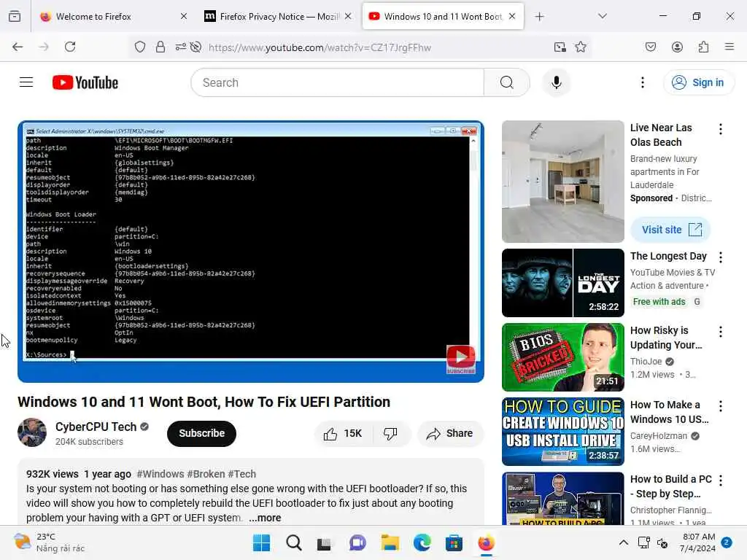Open the Firefox application menu
This screenshot has height=560, width=747.
point(729,47)
